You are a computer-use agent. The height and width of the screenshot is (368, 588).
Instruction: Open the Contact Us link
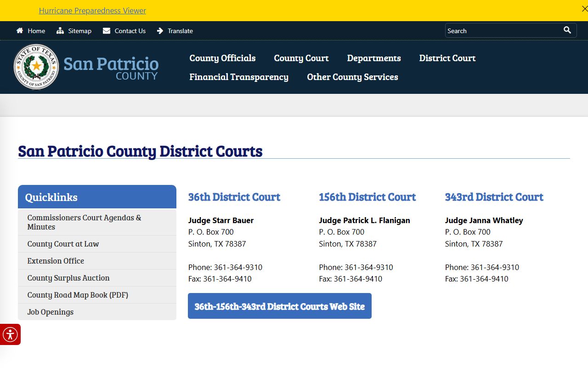(x=130, y=31)
